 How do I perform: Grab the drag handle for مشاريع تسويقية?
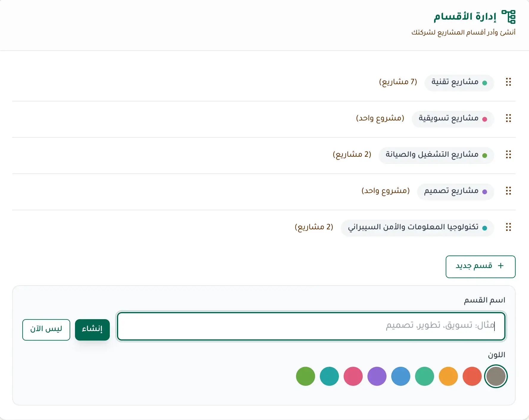tap(508, 118)
